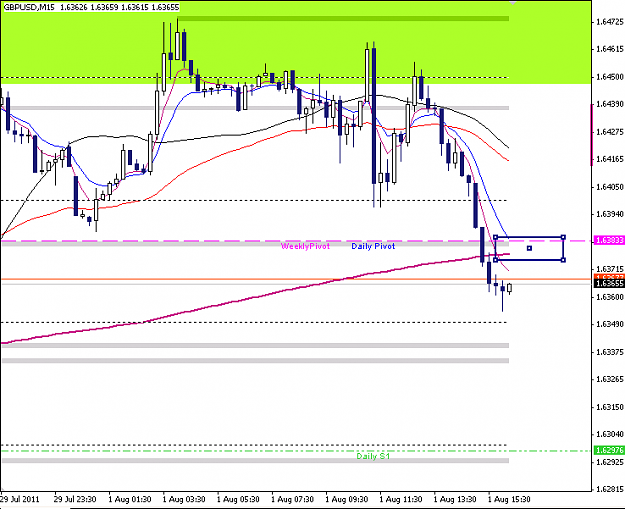Click the black 1.63655 current price tag

tap(609, 283)
